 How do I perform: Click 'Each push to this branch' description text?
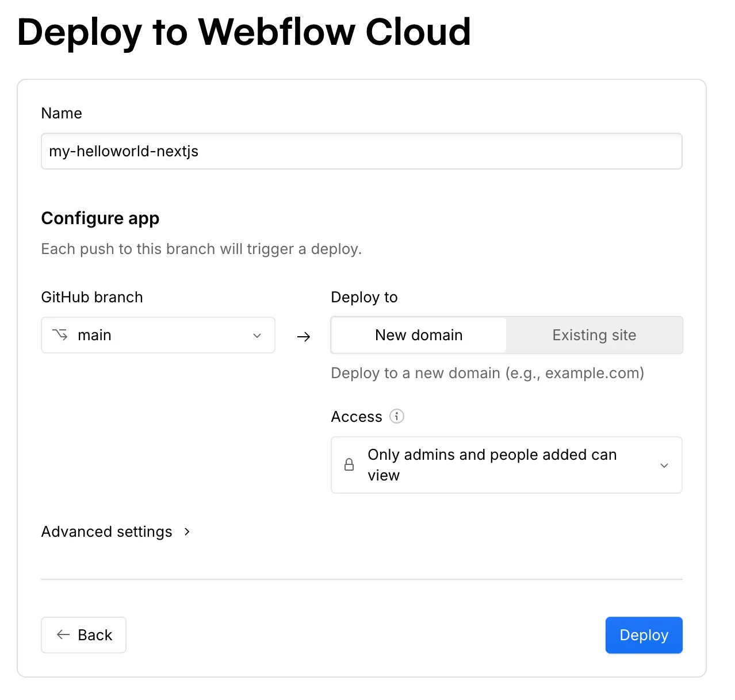pos(201,249)
